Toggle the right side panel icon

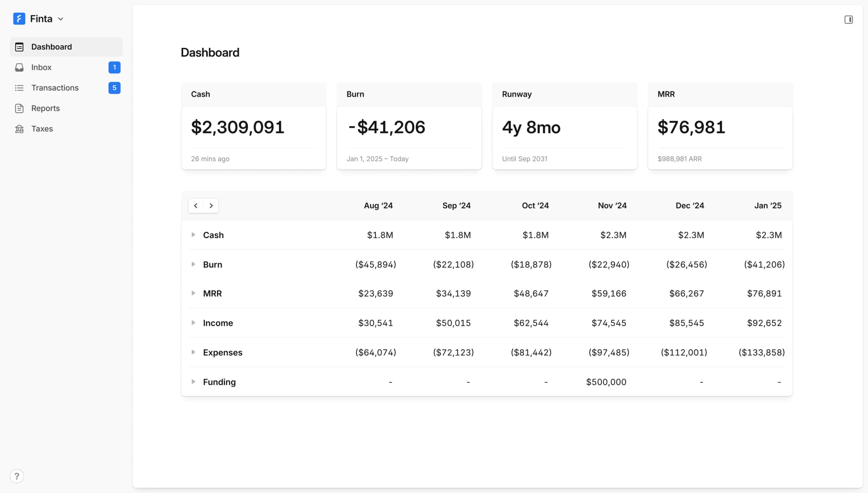[848, 19]
